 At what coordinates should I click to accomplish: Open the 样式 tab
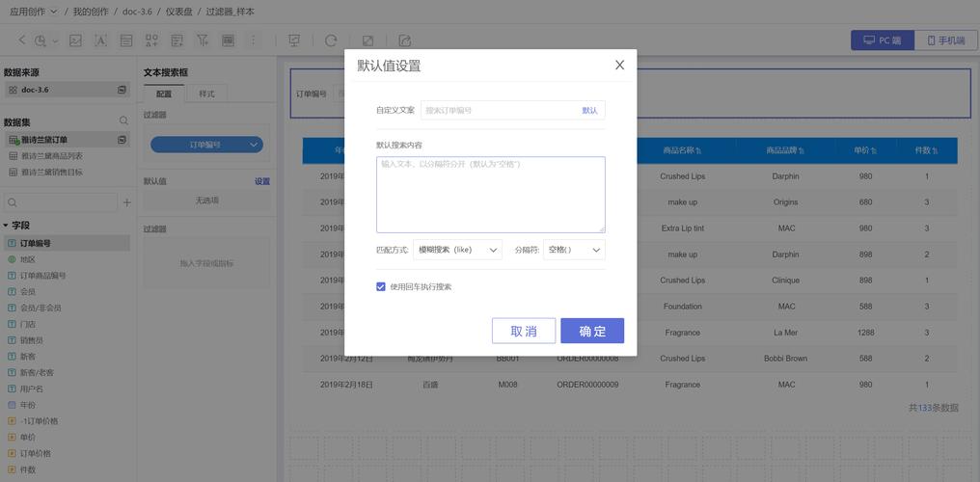(206, 94)
